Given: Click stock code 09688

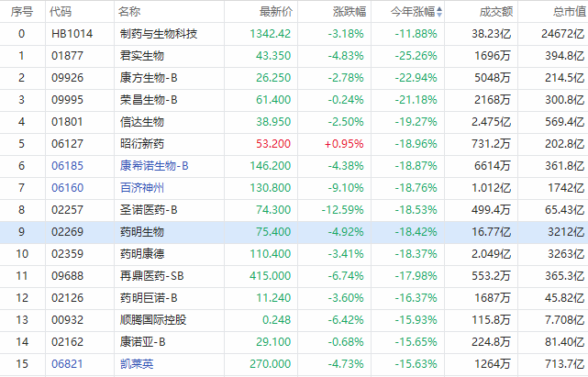Looking at the screenshot, I should [68, 276].
